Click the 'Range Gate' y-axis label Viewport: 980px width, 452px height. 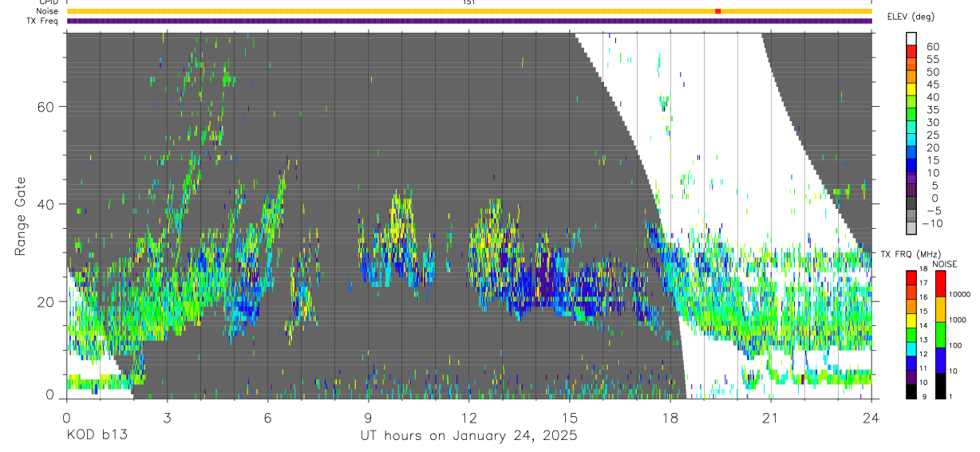[21, 215]
